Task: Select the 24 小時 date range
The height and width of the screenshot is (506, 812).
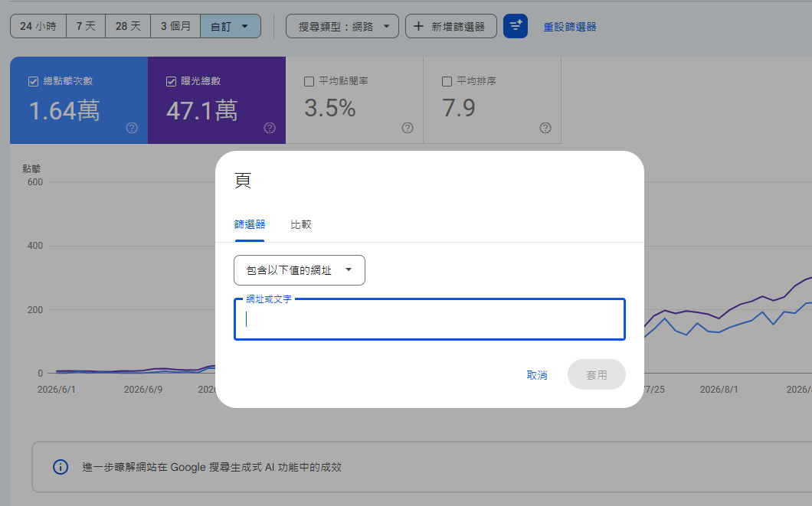Action: [38, 26]
